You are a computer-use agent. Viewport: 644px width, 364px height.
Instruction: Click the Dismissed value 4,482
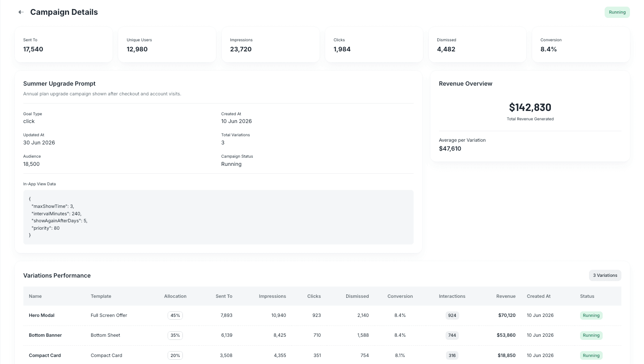446,49
